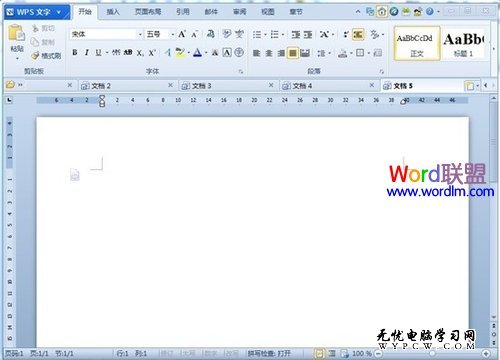500x360 pixels.
Task: Open the 引用 ribbon tab
Action: 183,12
